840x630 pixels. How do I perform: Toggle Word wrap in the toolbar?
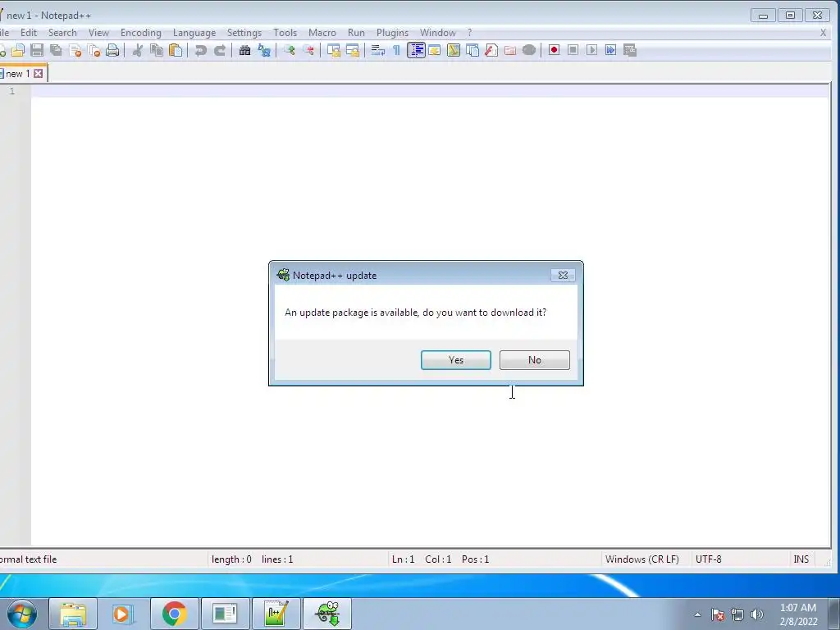click(x=377, y=50)
